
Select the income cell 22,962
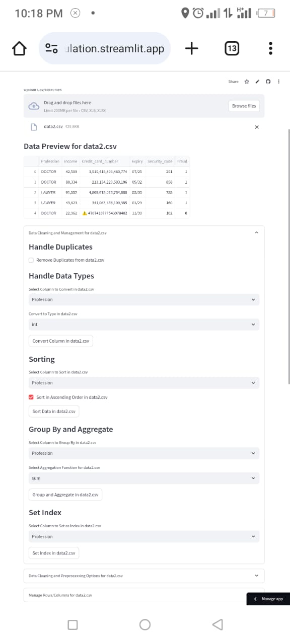tap(70, 213)
